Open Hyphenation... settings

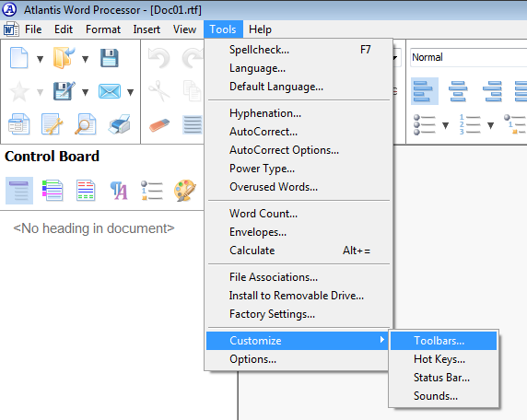pyautogui.click(x=299, y=113)
